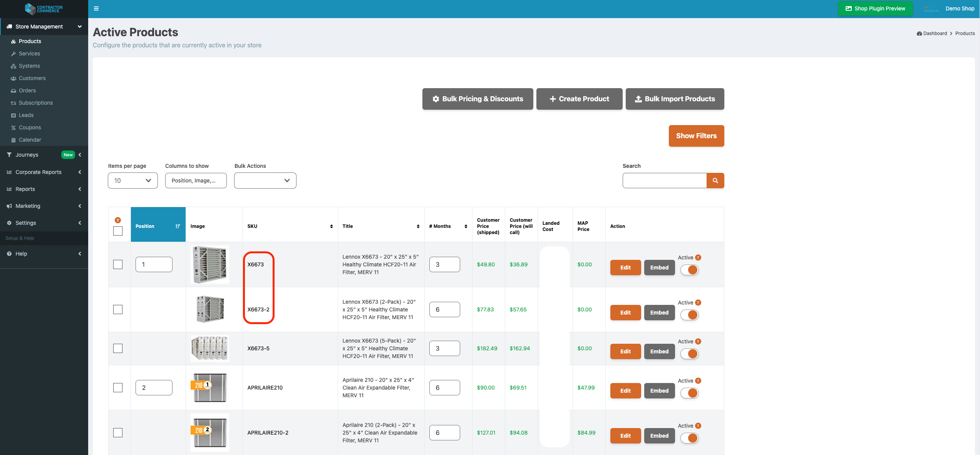The width and height of the screenshot is (980, 455).
Task: Toggle Active switch for APRILAIRE210-2
Action: pyautogui.click(x=689, y=438)
